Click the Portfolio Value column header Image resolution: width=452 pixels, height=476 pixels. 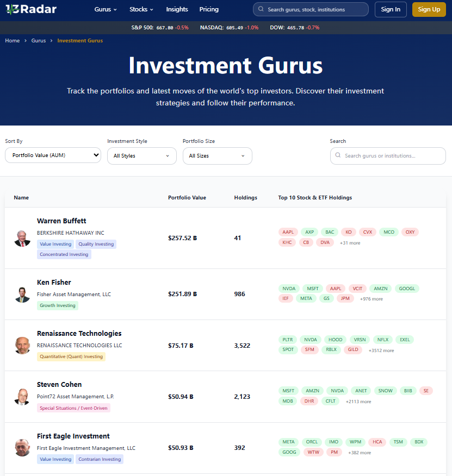click(x=187, y=198)
